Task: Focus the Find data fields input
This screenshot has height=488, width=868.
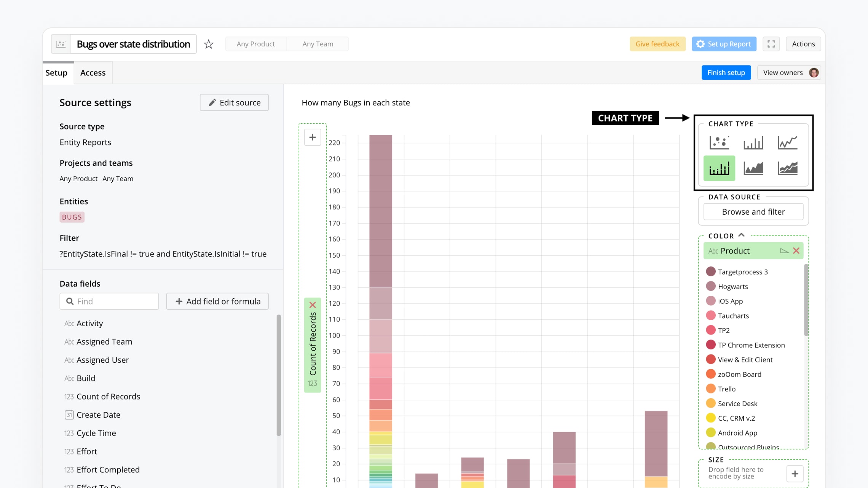Action: (x=109, y=301)
